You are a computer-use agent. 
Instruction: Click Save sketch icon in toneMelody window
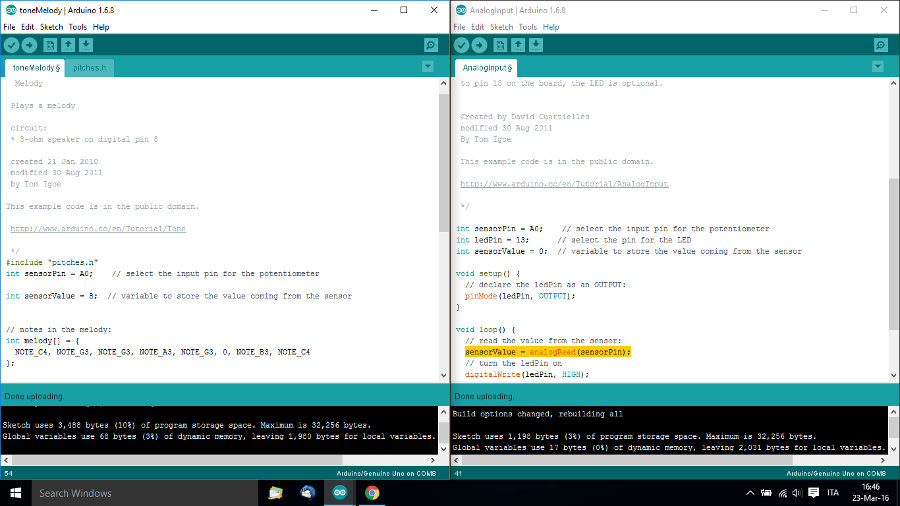pos(86,45)
